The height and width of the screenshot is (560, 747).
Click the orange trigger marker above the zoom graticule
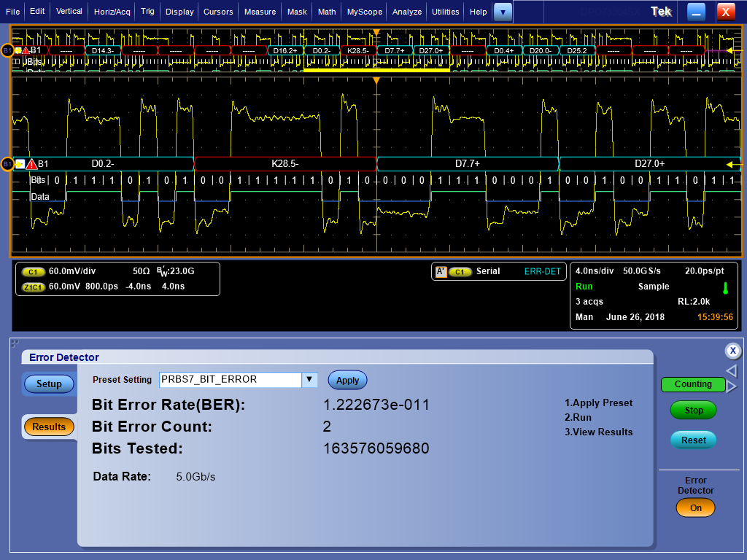pos(376,80)
